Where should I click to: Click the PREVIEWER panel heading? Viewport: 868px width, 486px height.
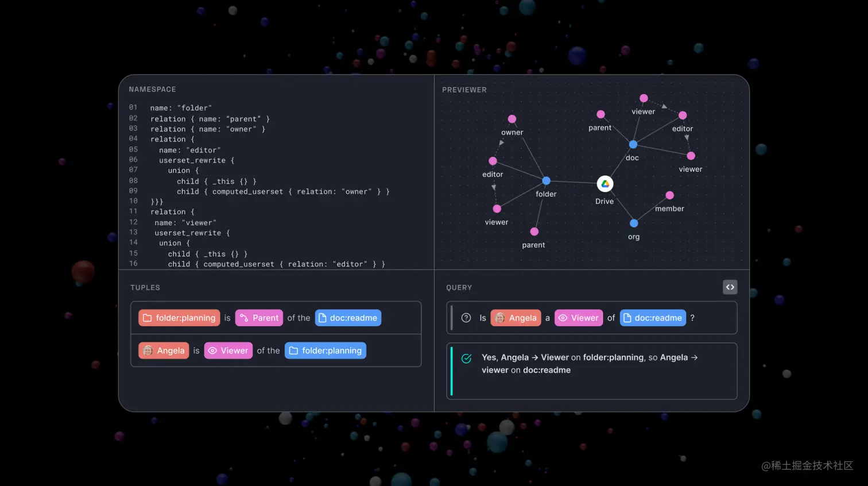(464, 90)
